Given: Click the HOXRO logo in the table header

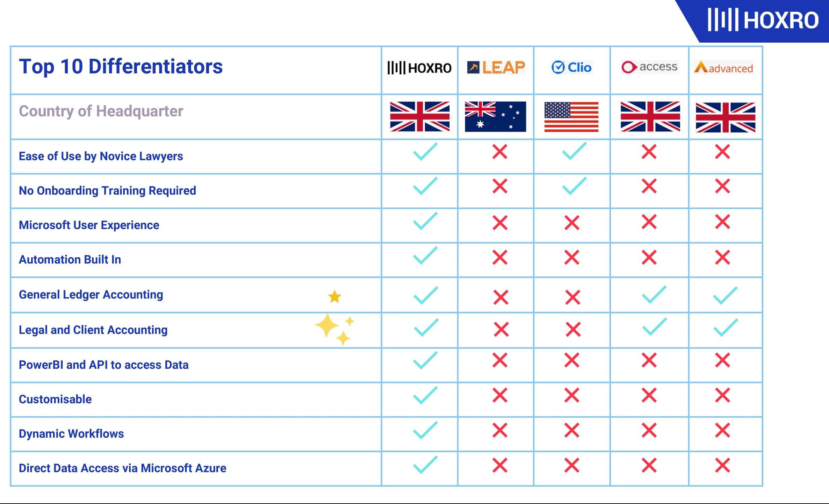Looking at the screenshot, I should tap(419, 68).
